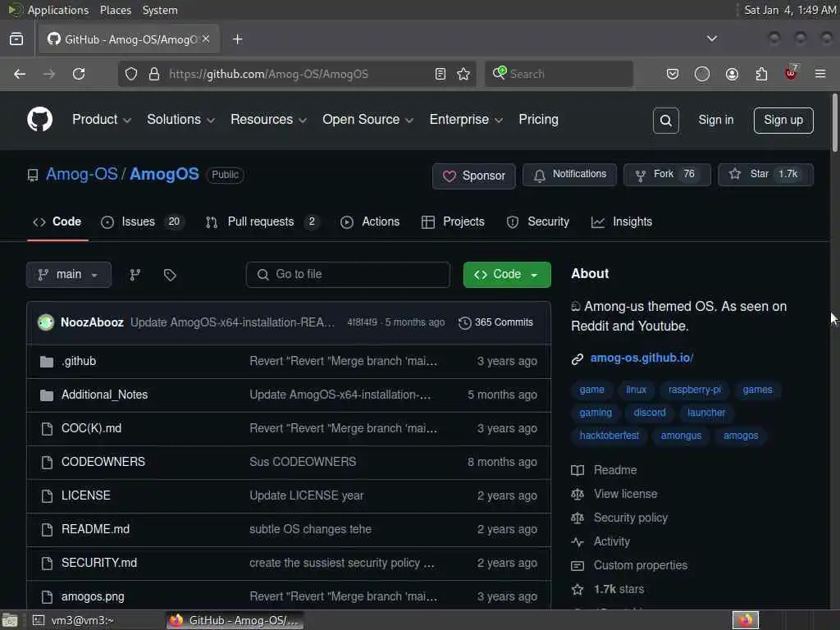840x630 pixels.
Task: Expand the main branch dropdown
Action: coord(69,275)
